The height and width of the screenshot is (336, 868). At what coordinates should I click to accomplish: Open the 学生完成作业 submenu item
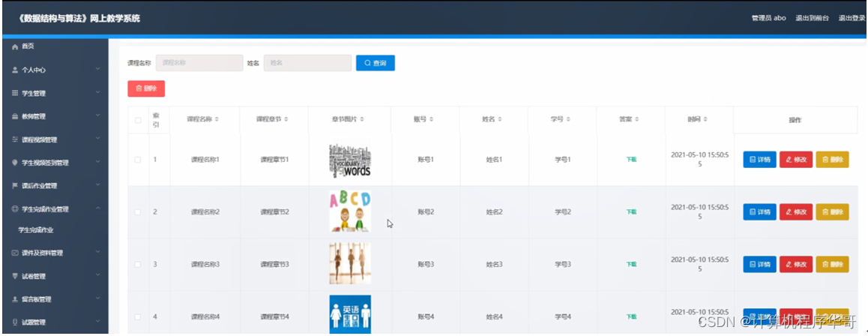coord(35,229)
